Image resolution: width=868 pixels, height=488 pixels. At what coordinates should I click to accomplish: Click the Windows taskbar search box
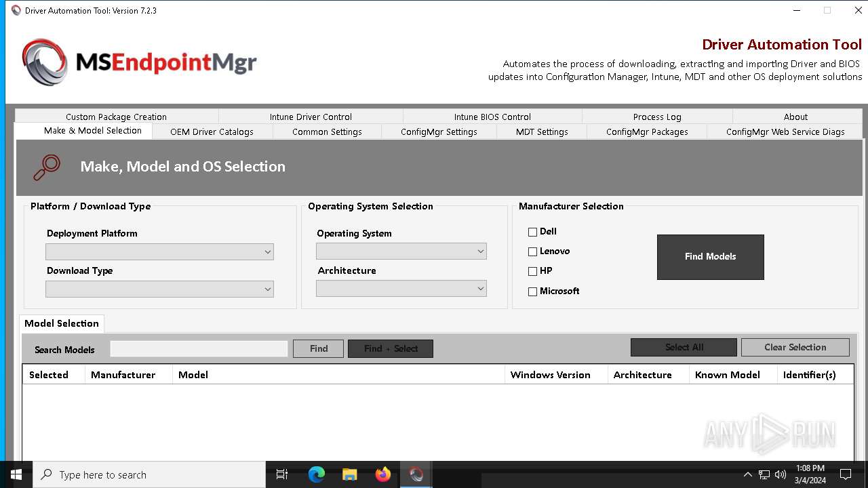(149, 474)
